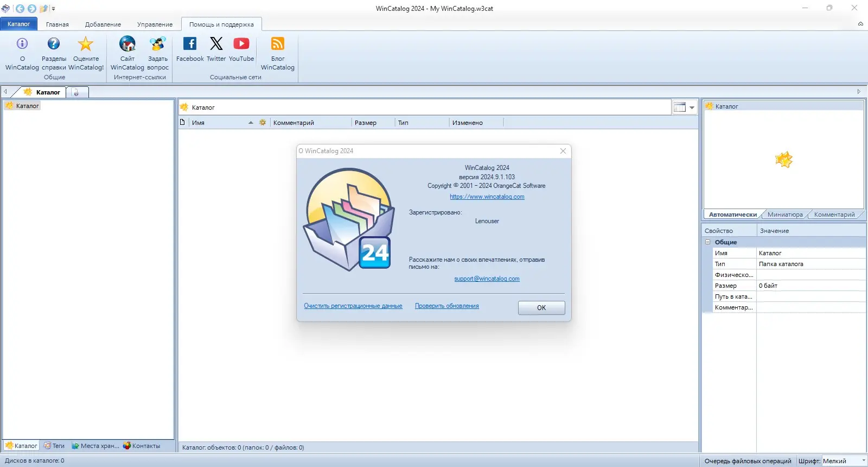Select the Миниатюра preview tab
868x467 pixels.
[785, 214]
